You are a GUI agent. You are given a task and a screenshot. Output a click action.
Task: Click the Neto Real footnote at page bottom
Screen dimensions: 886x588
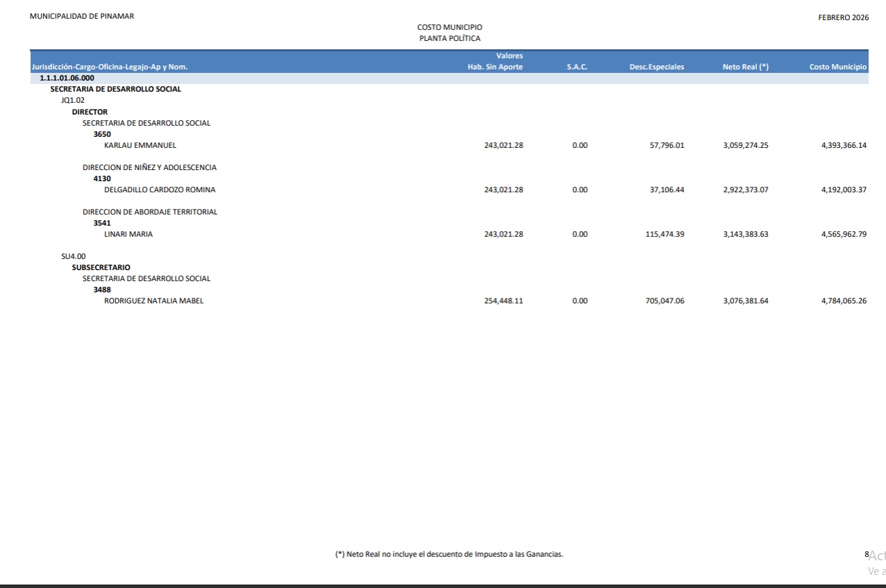point(449,554)
